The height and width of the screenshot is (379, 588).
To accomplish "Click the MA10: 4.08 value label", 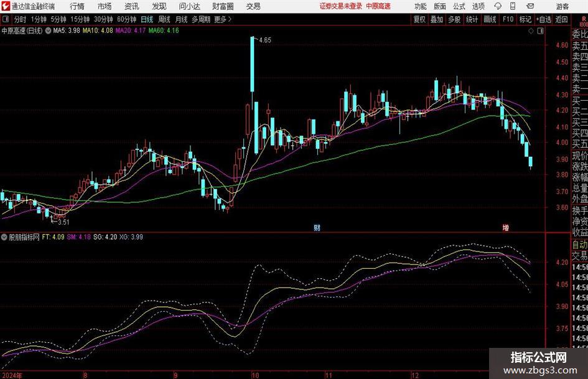I will (98, 30).
